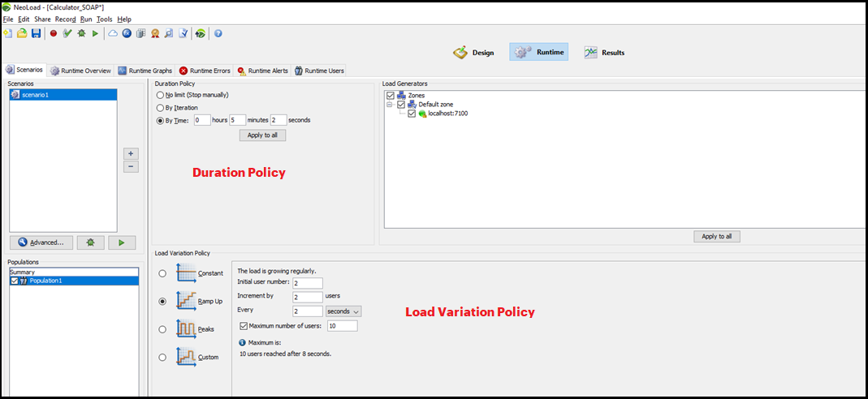Click the Open project folder icon

22,34
